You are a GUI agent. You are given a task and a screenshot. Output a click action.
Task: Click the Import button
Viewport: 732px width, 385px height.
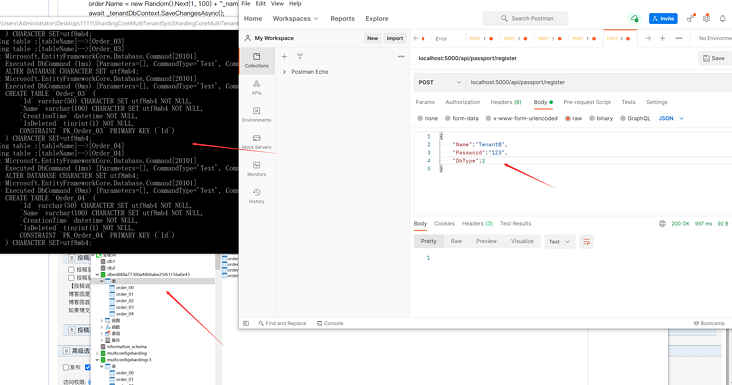pos(394,38)
